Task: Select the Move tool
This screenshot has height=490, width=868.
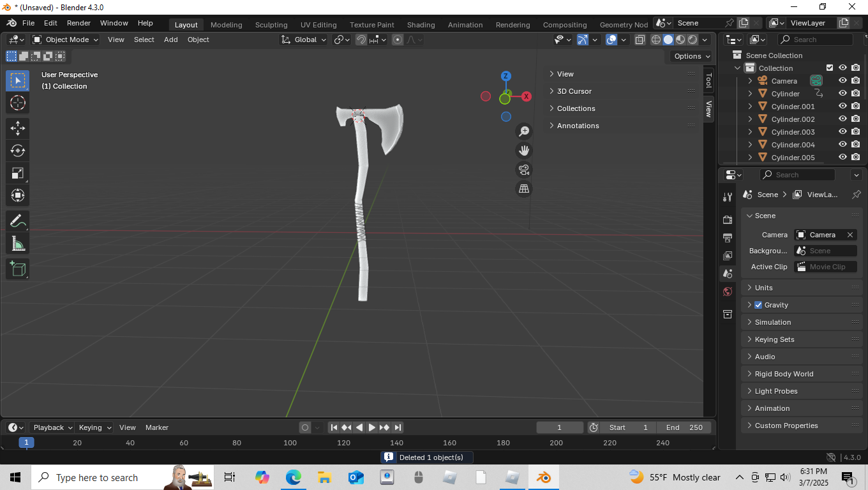Action: click(17, 128)
